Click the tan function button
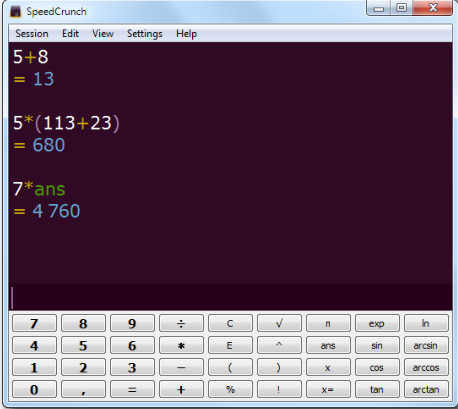458x409 pixels. coord(377,389)
